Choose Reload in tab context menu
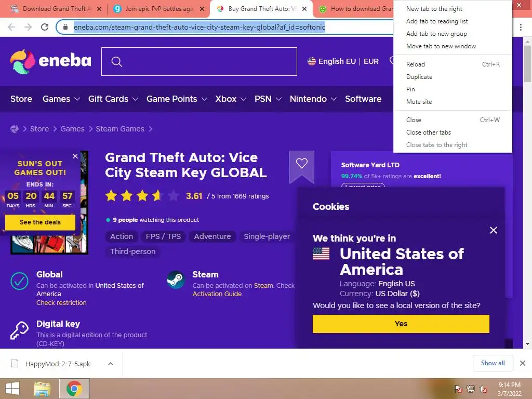The width and height of the screenshot is (532, 399). [x=453, y=64]
